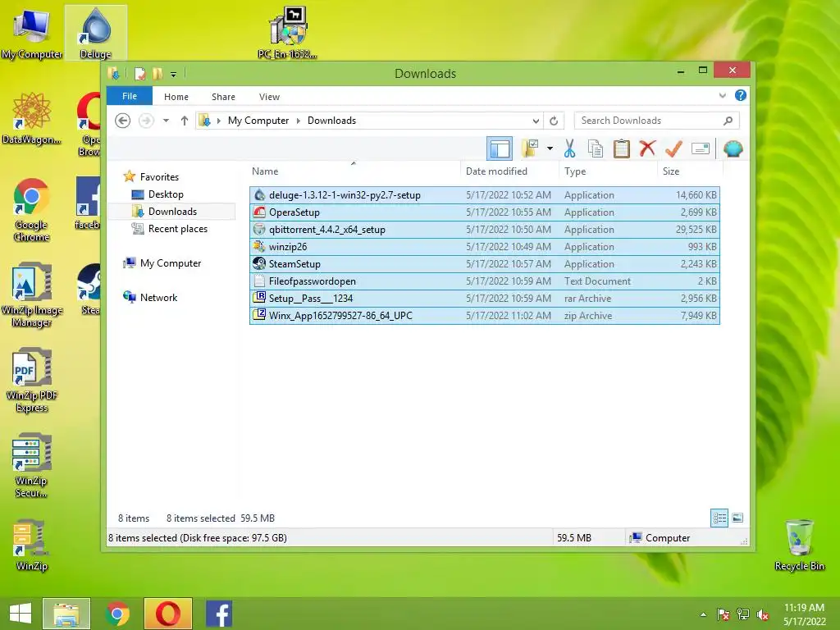Select Network in the navigation pane
The width and height of the screenshot is (840, 630).
tap(158, 297)
